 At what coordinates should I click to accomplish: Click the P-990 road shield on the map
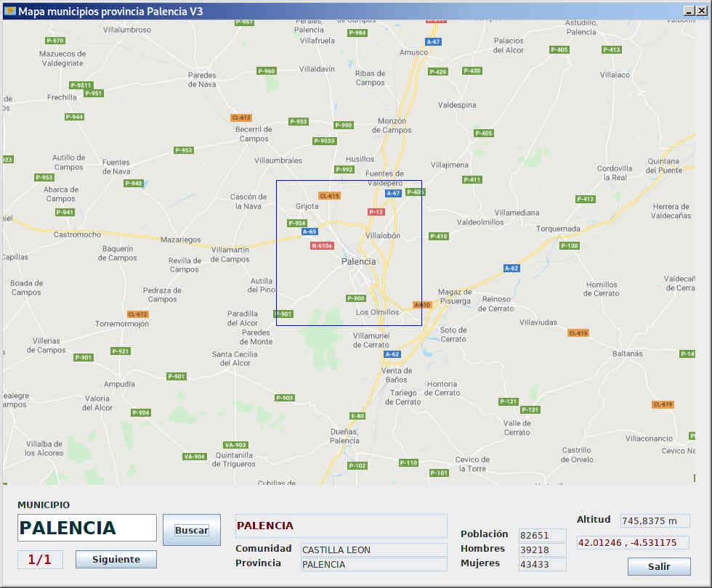343,125
